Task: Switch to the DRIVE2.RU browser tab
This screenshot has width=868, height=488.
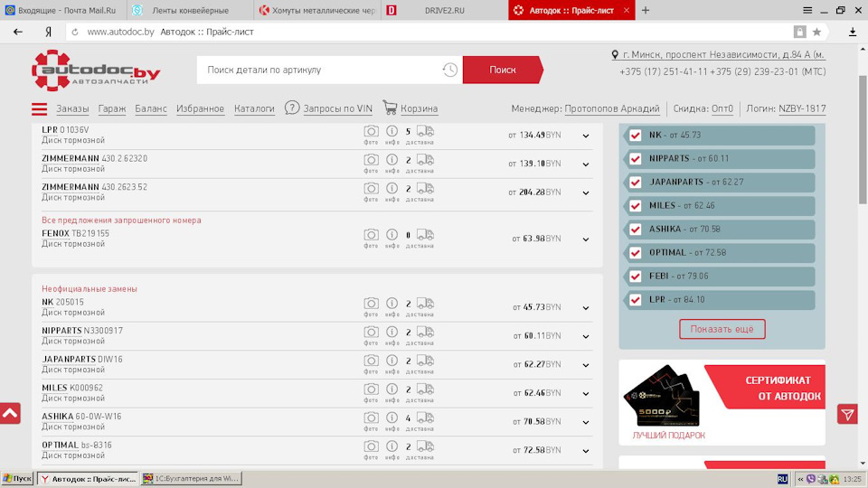Action: point(445,11)
